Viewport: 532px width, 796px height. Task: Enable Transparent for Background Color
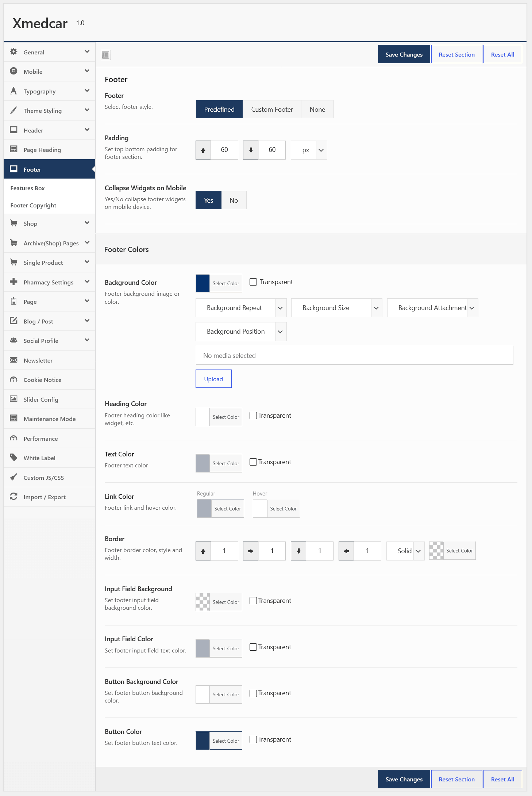(x=253, y=282)
